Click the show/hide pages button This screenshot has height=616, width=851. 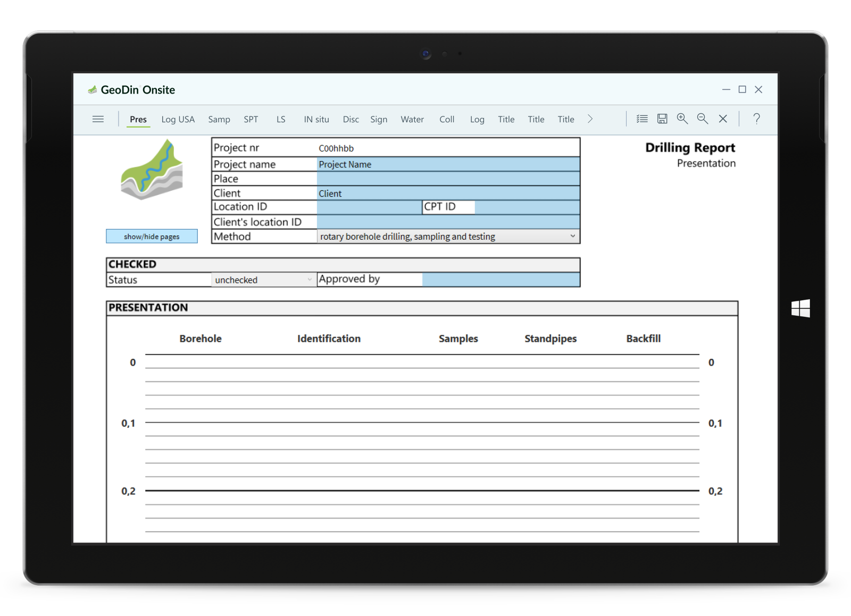(x=152, y=237)
